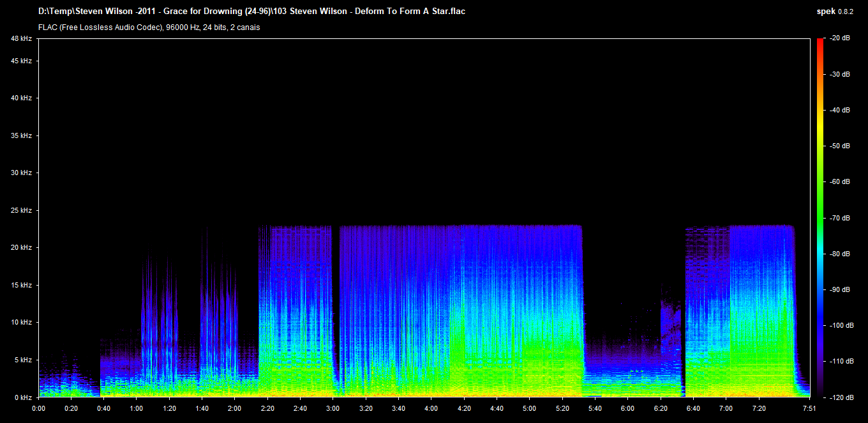Select the codec info line with 96000 Hz
Image resolution: width=868 pixels, height=423 pixels.
point(149,27)
